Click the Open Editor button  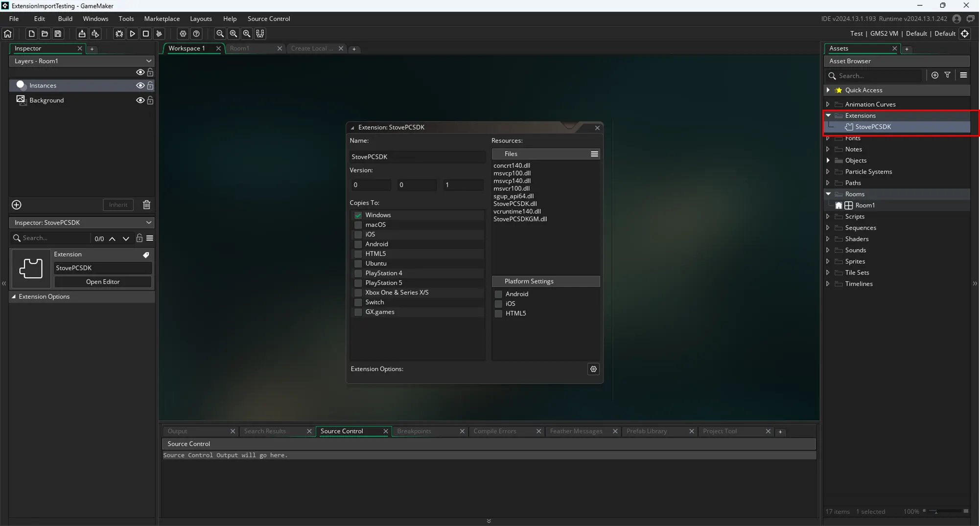[x=103, y=282]
